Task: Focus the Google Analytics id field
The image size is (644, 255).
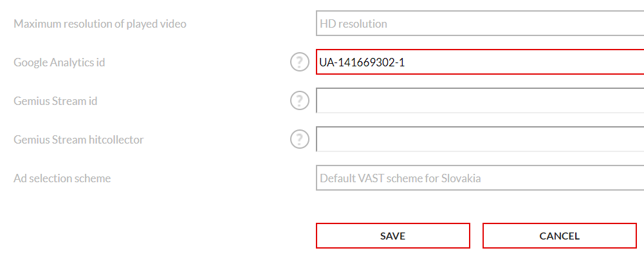Action: 480,62
